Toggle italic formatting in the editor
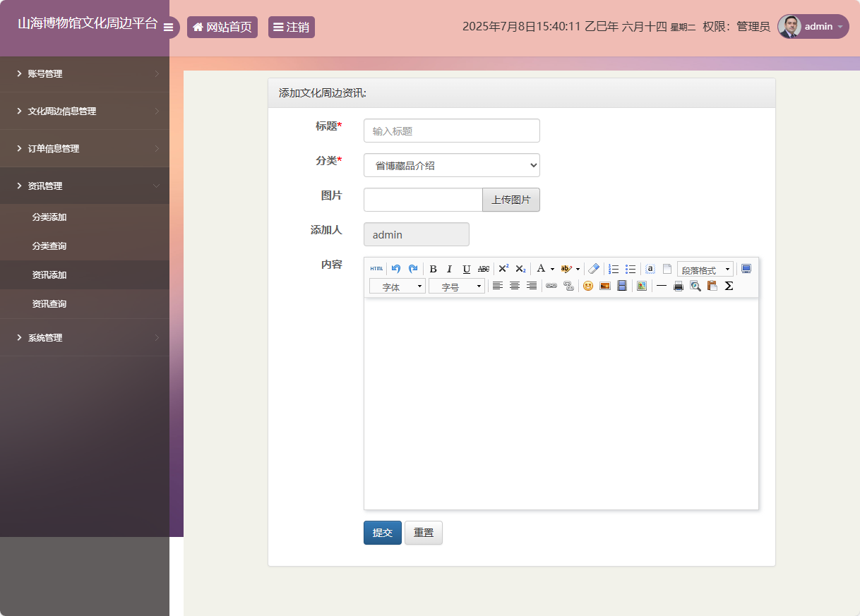Screen dimensions: 860x616 click(x=449, y=269)
